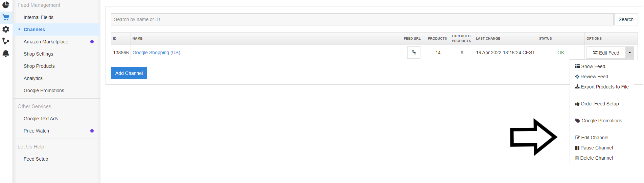
Task: Open the analytics pie chart icon in the left rail
Action: coord(6,5)
